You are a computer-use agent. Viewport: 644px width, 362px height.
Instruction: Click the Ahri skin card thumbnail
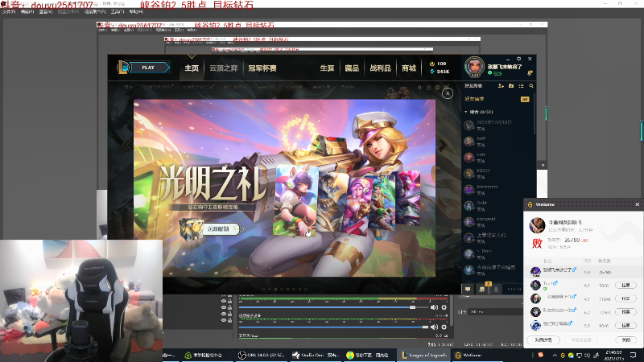(296, 200)
